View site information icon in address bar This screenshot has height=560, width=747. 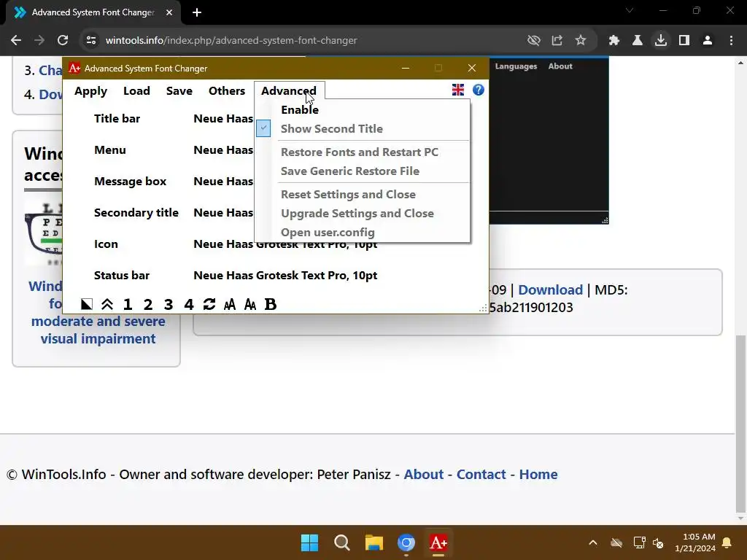pos(91,41)
